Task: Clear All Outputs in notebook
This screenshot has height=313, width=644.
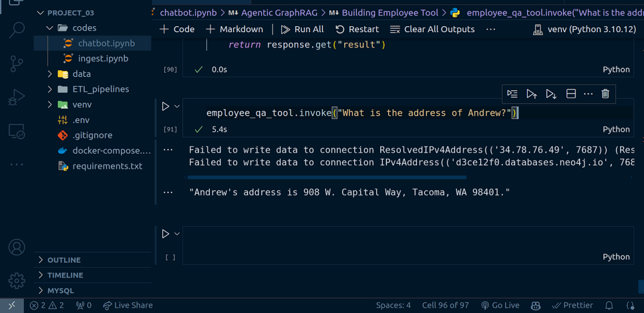Action: [432, 29]
